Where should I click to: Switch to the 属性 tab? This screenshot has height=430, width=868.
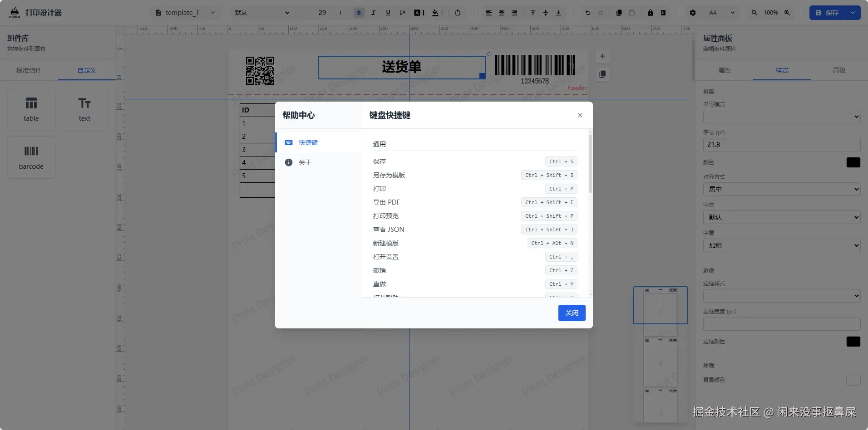pos(725,70)
